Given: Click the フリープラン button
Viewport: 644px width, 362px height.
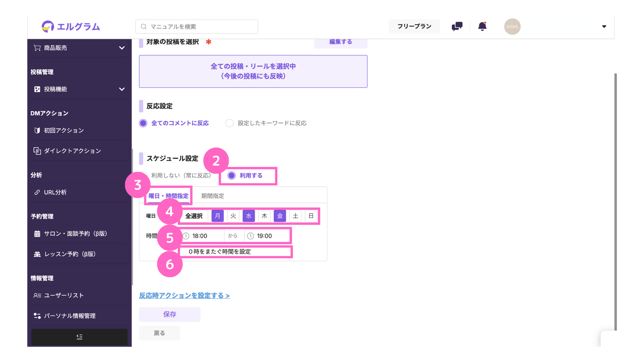Looking at the screenshot, I should (x=414, y=26).
